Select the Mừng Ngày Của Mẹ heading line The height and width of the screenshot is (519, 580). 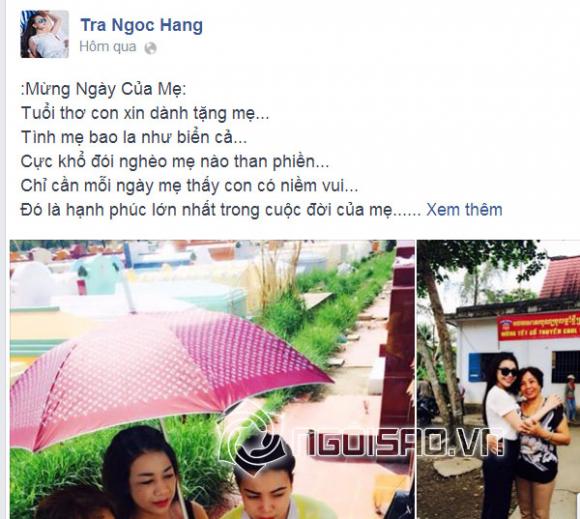click(103, 89)
